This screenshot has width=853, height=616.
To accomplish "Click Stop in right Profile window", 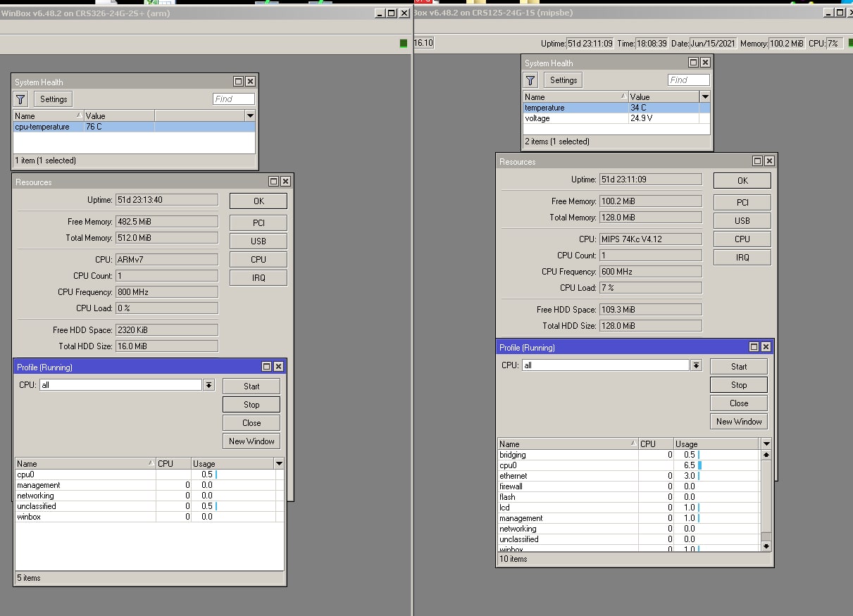I will point(739,385).
